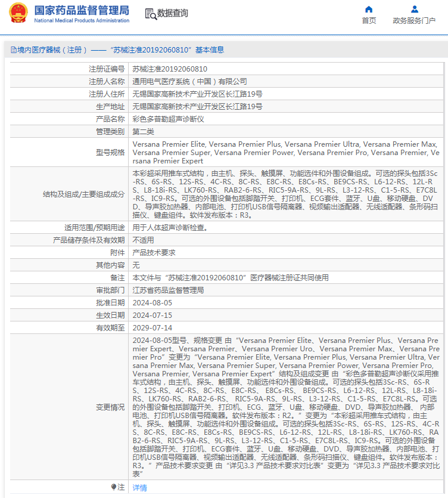Image resolution: width=448 pixels, height=498 pixels.
Task: Click the 不适用 value
Action: pos(143,240)
